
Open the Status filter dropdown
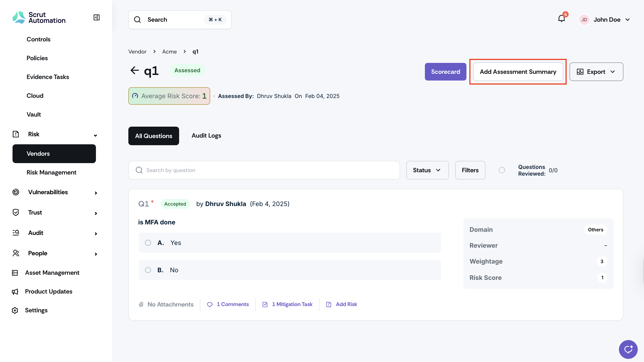427,170
